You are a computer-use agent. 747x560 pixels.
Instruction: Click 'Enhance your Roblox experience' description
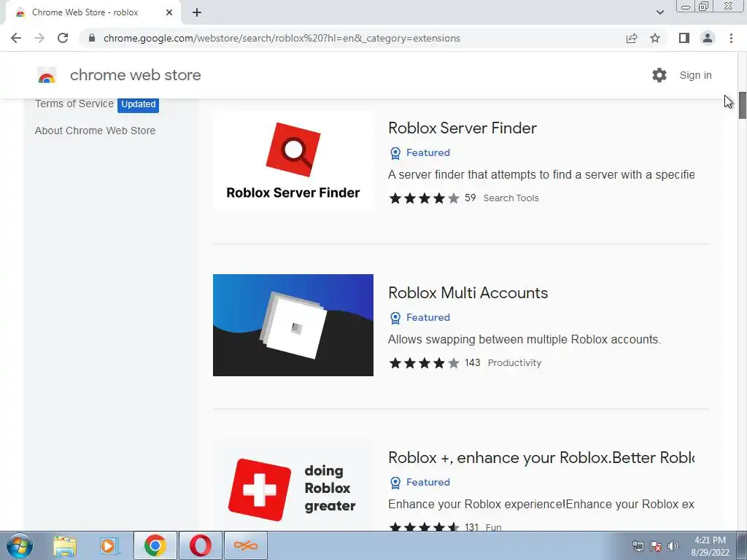click(x=541, y=505)
